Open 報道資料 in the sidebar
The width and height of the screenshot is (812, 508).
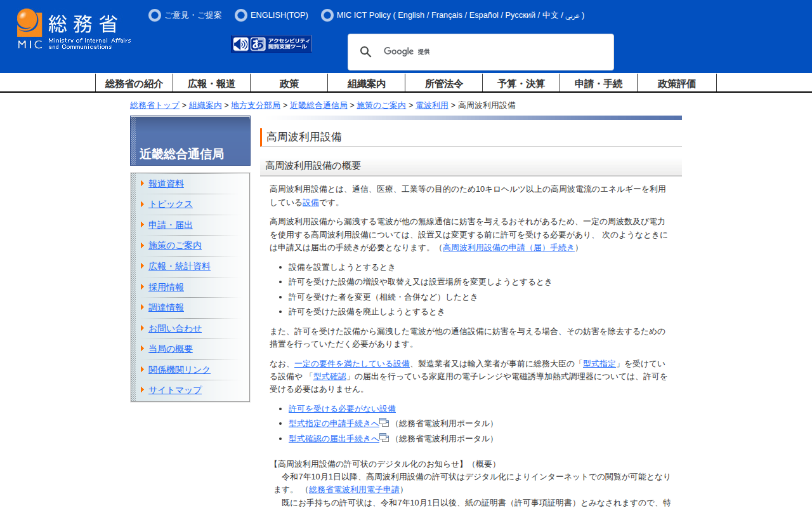[166, 184]
